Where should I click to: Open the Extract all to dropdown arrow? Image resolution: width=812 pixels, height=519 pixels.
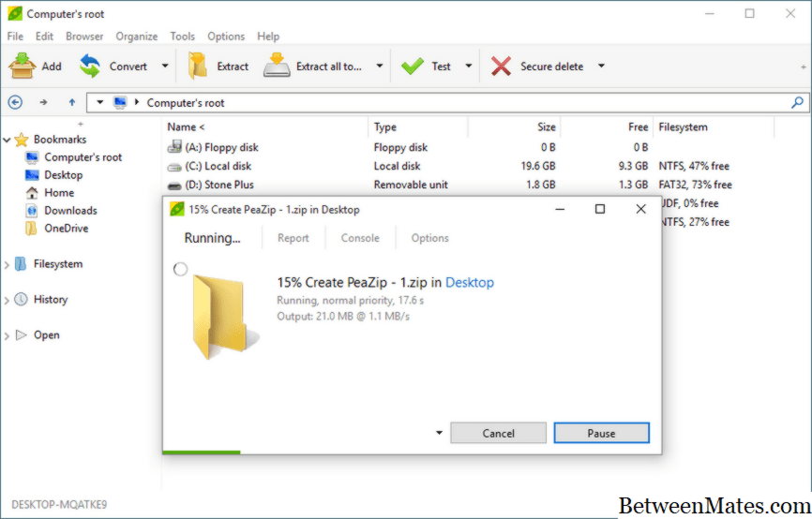[x=380, y=66]
